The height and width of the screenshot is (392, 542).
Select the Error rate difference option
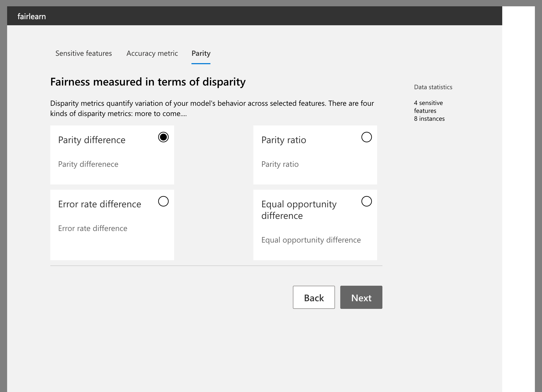click(163, 201)
